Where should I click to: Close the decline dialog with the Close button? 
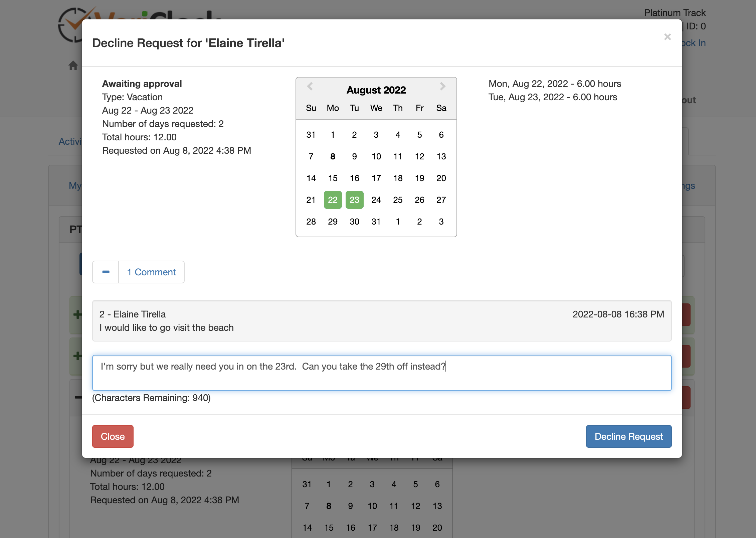click(x=113, y=436)
